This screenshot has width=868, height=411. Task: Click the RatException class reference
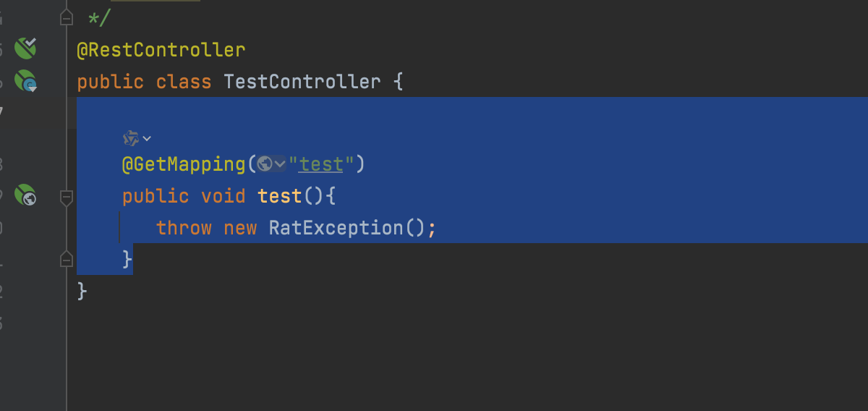[x=336, y=228]
